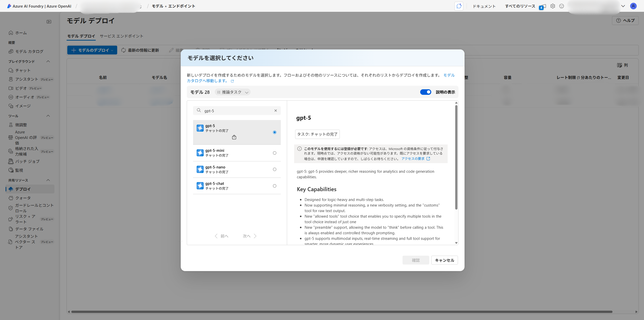Click the 監視 monitoring icon
The width and height of the screenshot is (644, 320).
[11, 170]
